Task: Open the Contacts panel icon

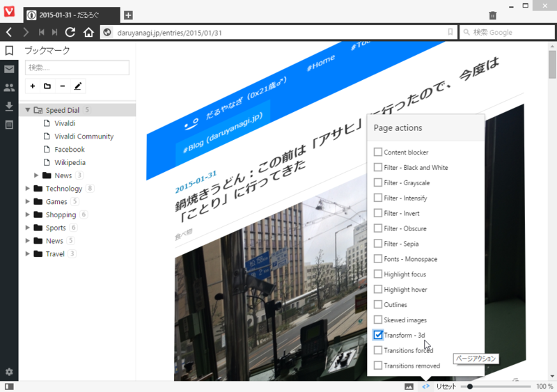Action: tap(9, 88)
